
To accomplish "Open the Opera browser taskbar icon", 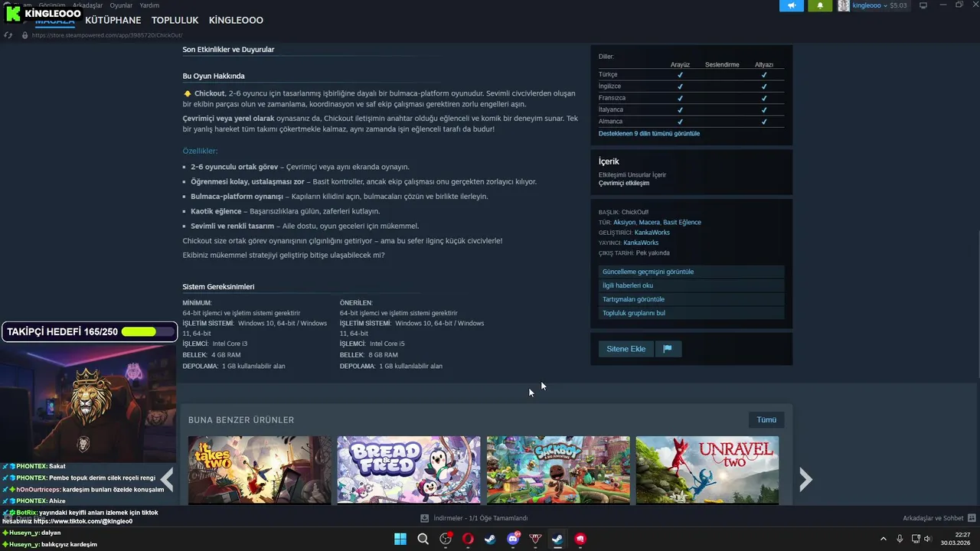I will click(468, 539).
